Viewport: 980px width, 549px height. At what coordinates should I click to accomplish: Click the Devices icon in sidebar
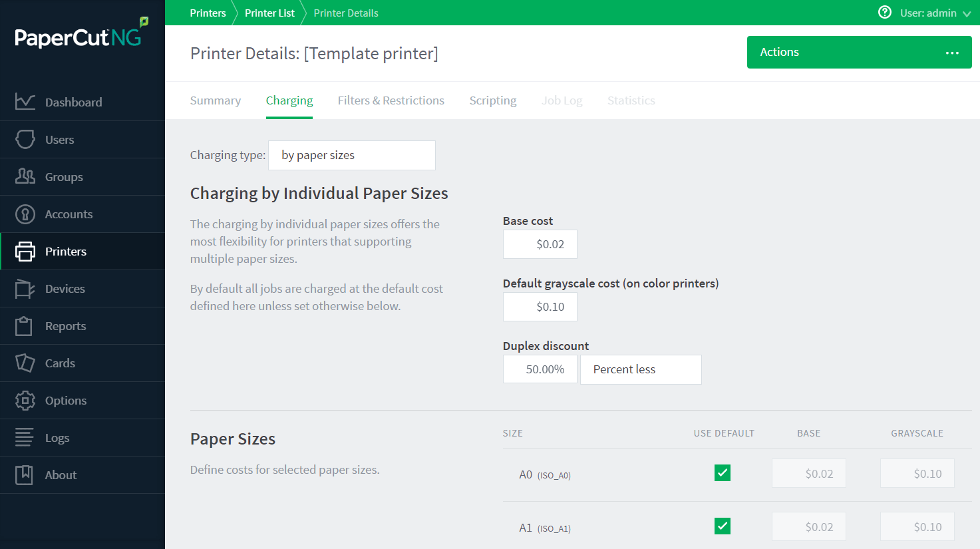pyautogui.click(x=25, y=288)
